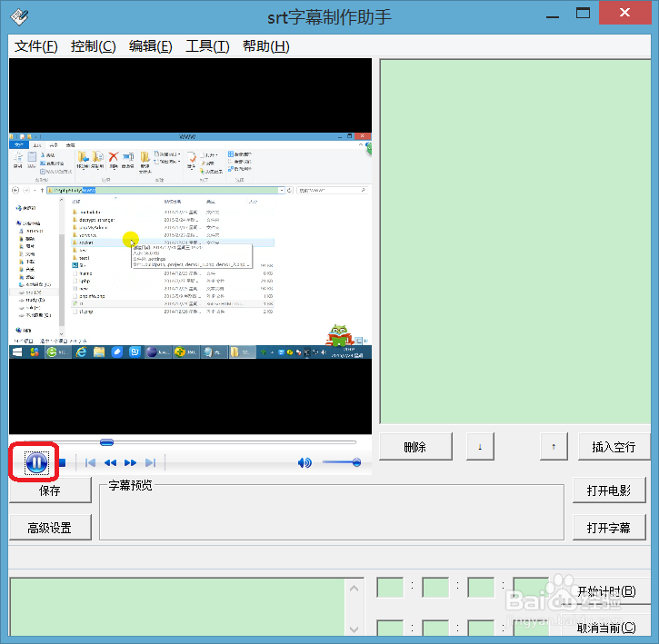
Task: Click the third start-time seconds field
Action: point(481,588)
